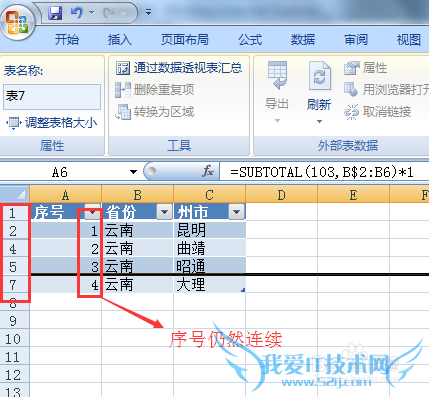
Task: Select column C header
Action: (209, 194)
